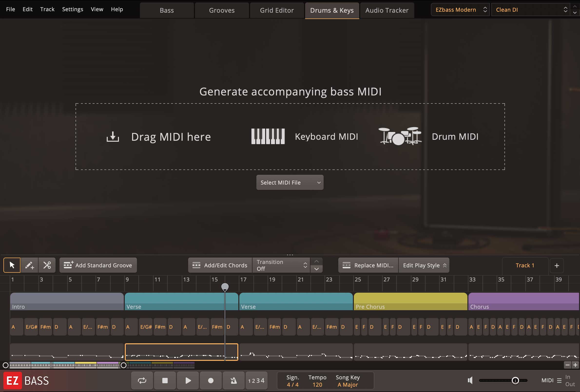Switch to the Grid Editor tab
This screenshot has height=392, width=580.
tap(277, 10)
